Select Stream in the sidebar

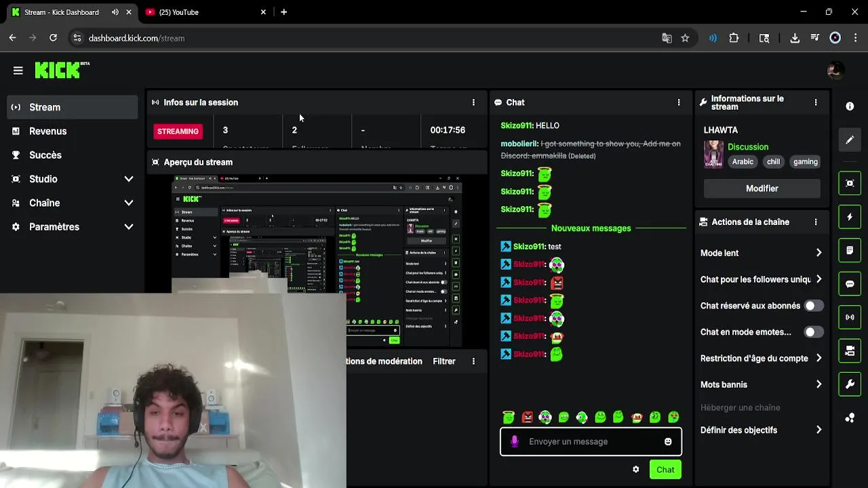(x=72, y=107)
